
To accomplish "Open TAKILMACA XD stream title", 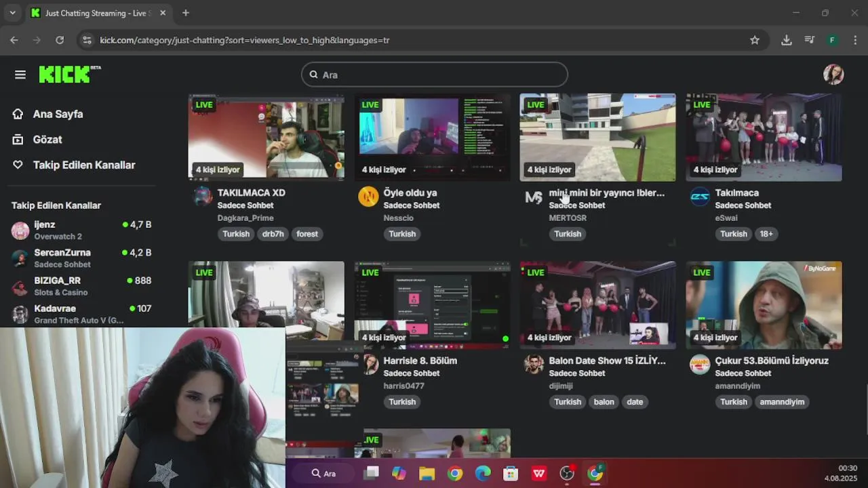I will pos(251,192).
